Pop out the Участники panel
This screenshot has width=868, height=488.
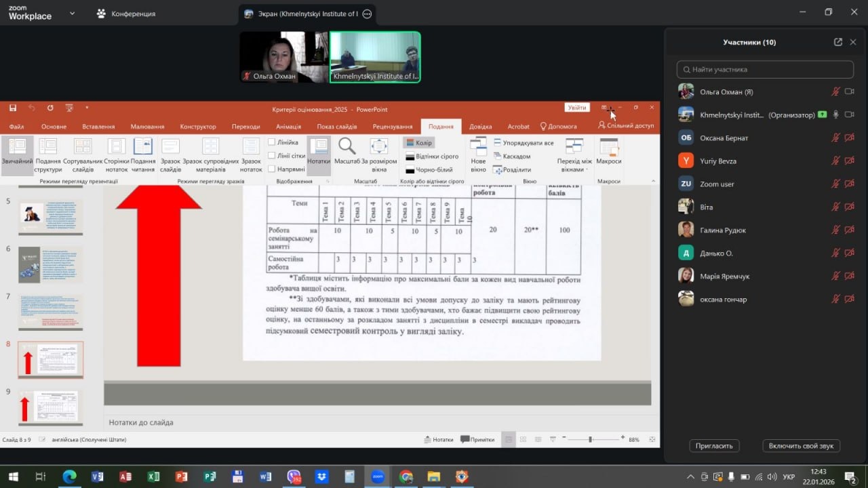[838, 42]
